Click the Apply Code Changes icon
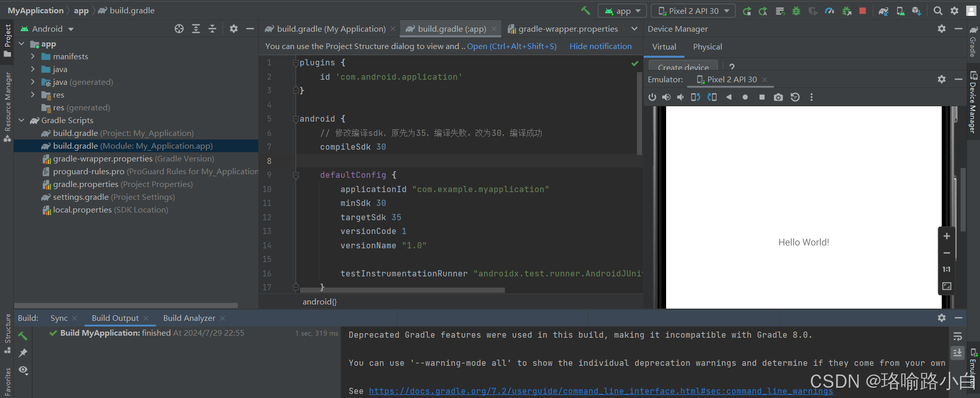 [780, 11]
